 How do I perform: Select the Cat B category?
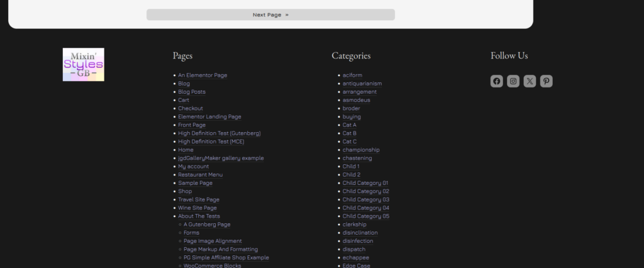click(349, 133)
